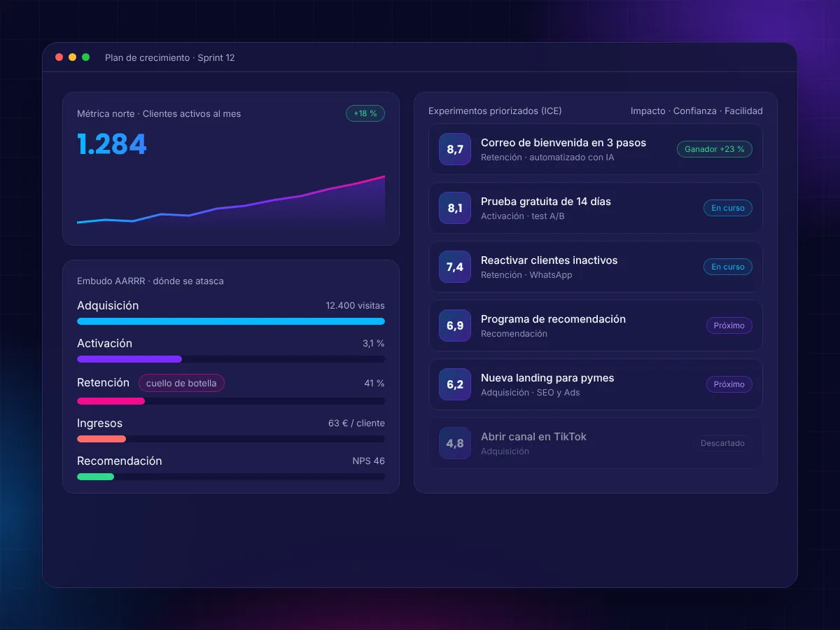This screenshot has width=840, height=630.
Task: Select the NPS 46 value
Action: pyautogui.click(x=369, y=461)
